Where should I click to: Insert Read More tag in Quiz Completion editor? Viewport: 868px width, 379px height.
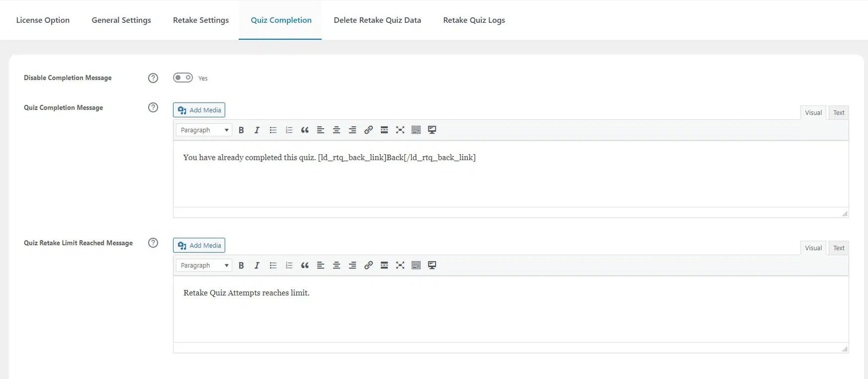tap(384, 130)
